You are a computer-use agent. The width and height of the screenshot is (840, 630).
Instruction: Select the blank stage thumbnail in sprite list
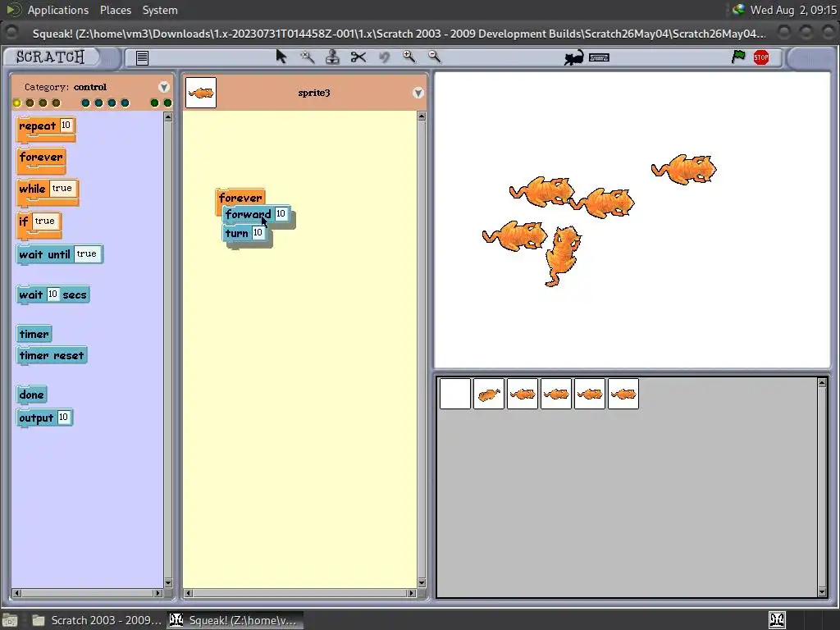tap(454, 394)
